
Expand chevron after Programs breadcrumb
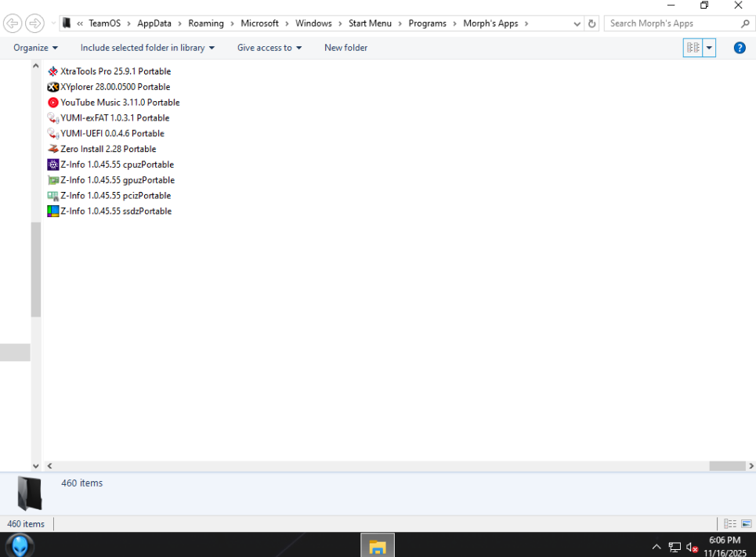coord(454,24)
